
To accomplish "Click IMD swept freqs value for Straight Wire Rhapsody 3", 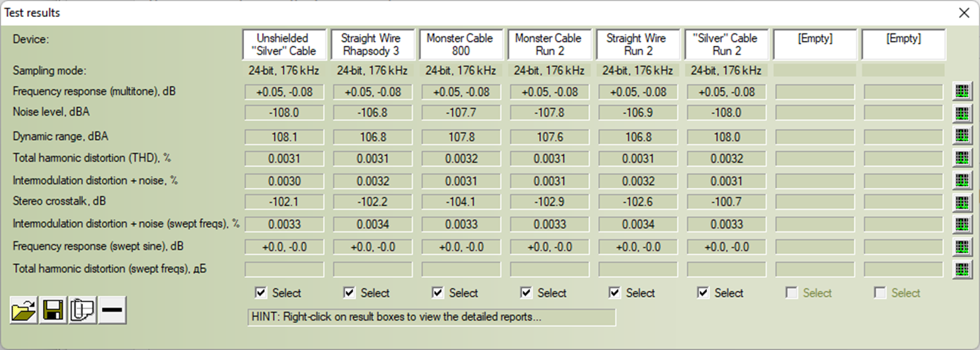I will tap(372, 224).
